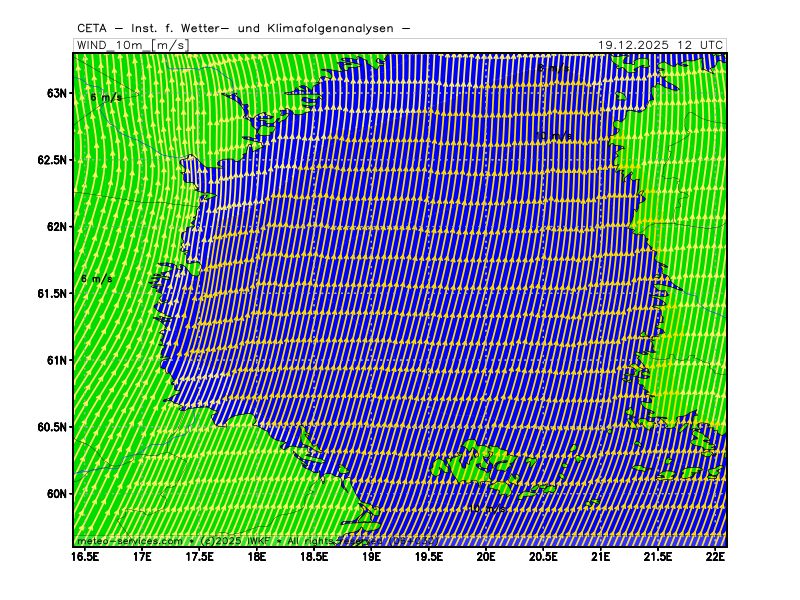This screenshot has width=800, height=600.
Task: Select the 63N latitude axis label
Action: (57, 93)
